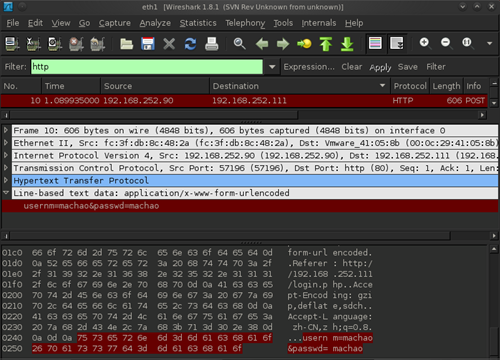Apply the display filter
Viewport: 500px width, 360px height.
point(380,67)
